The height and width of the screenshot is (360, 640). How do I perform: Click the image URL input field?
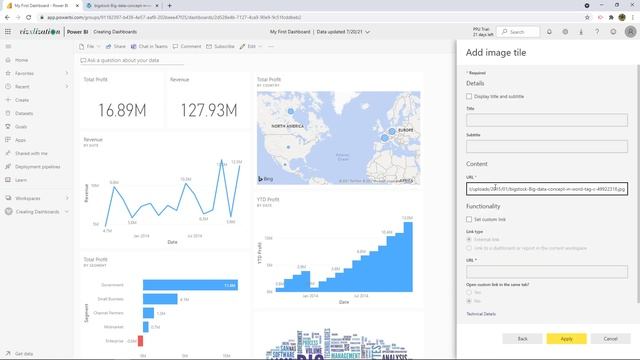[547, 189]
